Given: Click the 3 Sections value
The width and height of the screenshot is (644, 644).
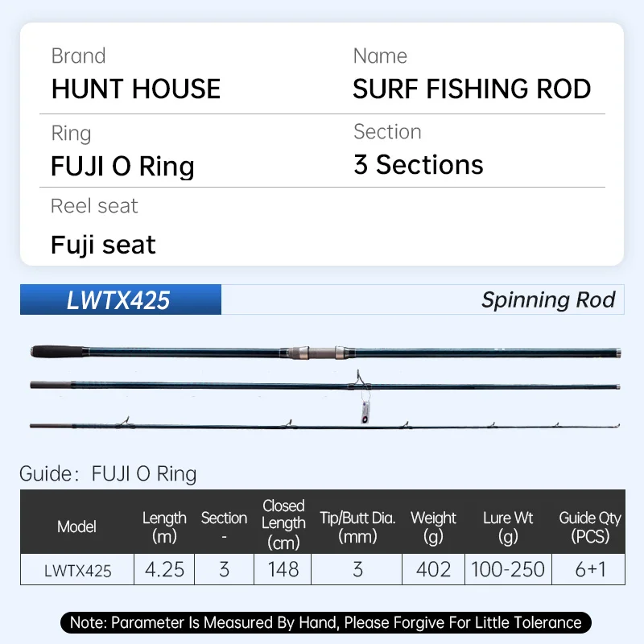Looking at the screenshot, I should point(419,165).
